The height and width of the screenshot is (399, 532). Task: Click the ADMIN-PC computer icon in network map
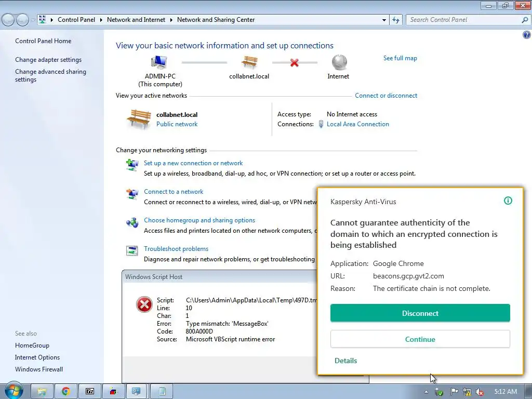click(159, 62)
